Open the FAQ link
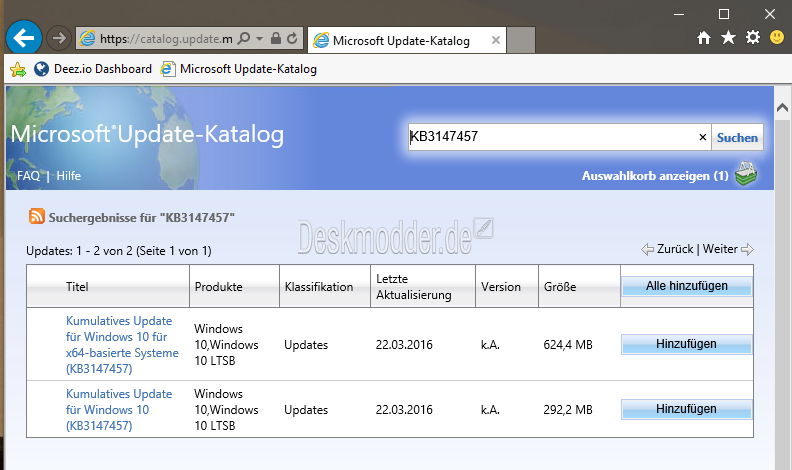 28,176
